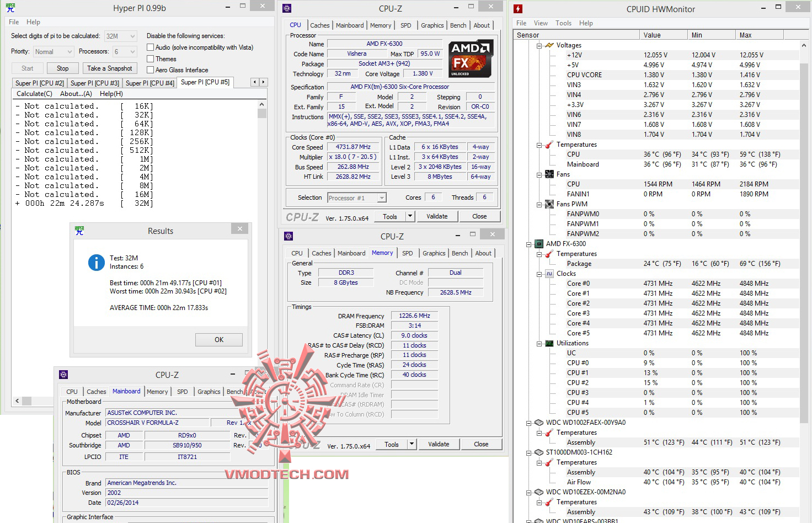Open the View menu in HWMonitor
812x523 pixels.
tap(541, 23)
